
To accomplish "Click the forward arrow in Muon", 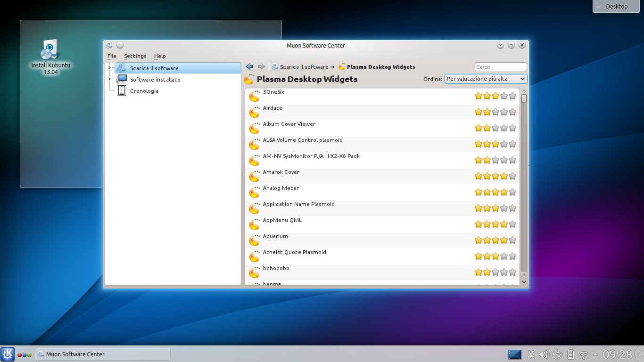I will (262, 67).
